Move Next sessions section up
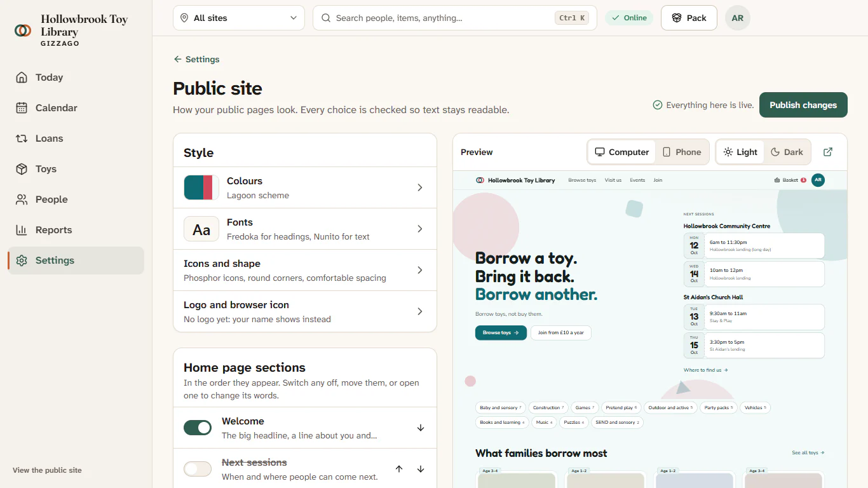This screenshot has height=488, width=868. click(x=399, y=469)
